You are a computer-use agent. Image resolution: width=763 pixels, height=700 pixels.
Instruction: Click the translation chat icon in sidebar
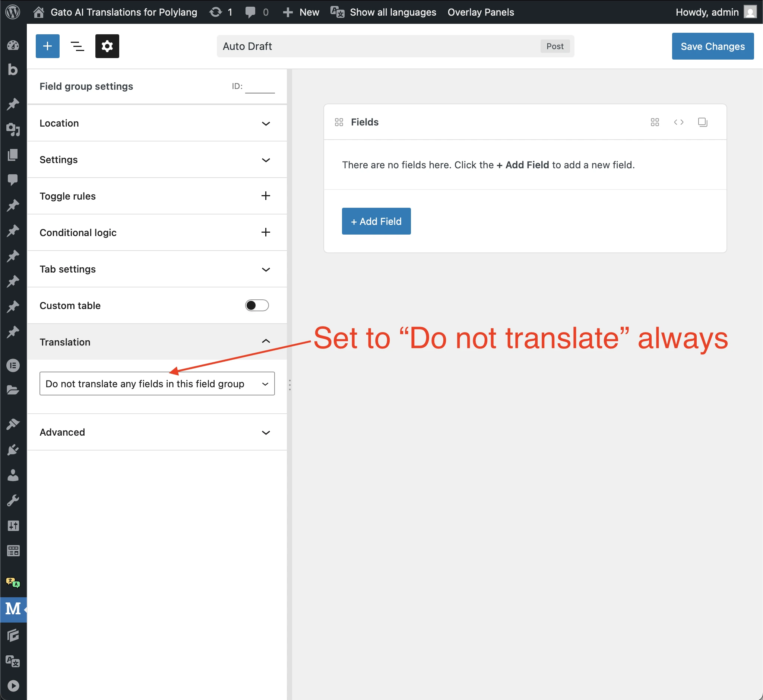13,583
